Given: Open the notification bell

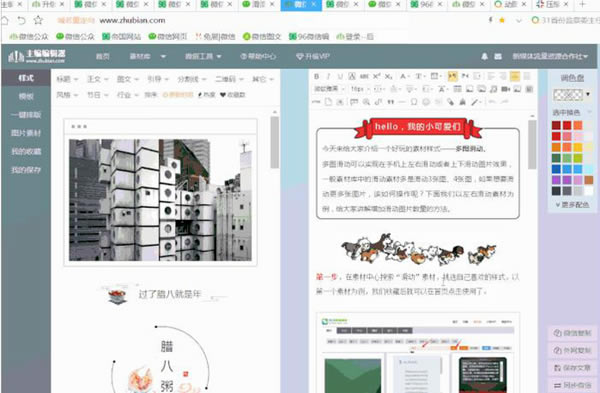Looking at the screenshot, I should click(484, 56).
